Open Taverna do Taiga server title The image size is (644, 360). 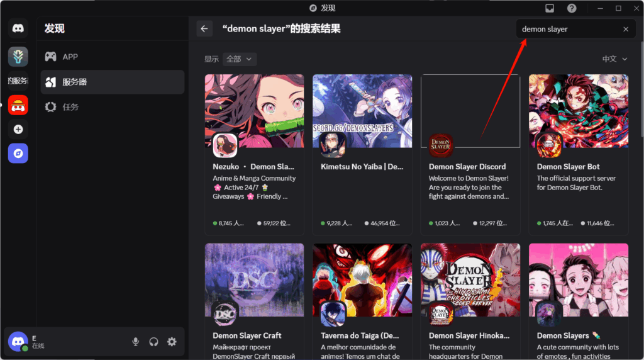click(x=360, y=335)
